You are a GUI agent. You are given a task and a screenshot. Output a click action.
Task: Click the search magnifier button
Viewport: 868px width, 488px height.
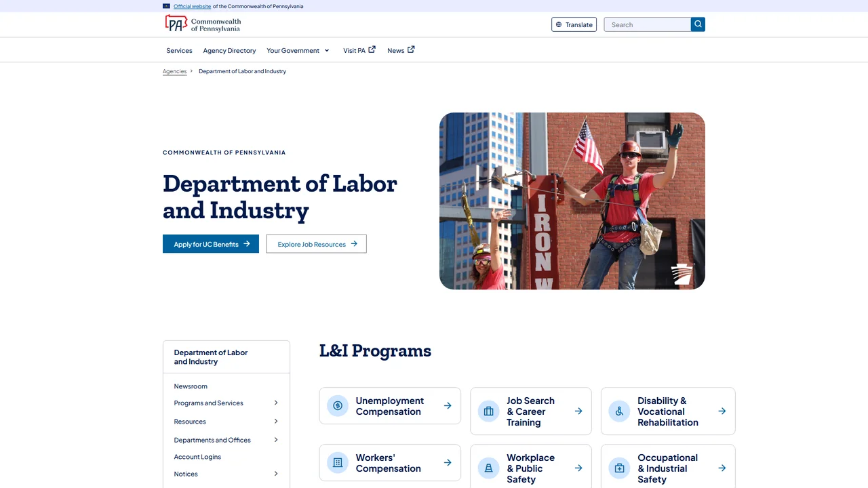click(698, 24)
